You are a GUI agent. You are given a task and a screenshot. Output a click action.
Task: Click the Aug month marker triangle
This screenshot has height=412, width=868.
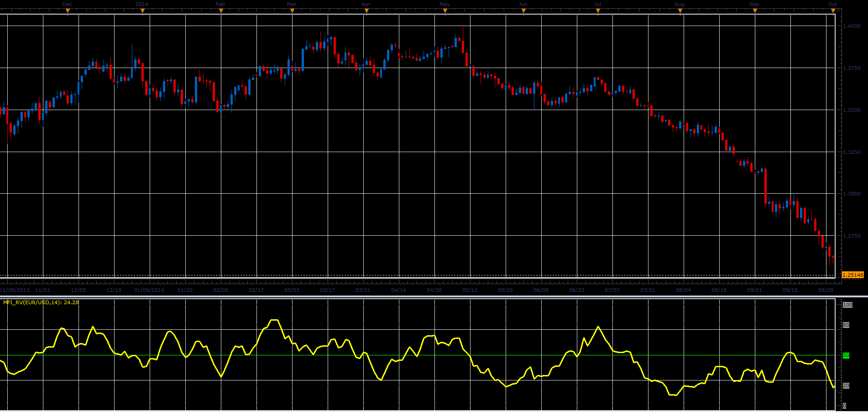(x=680, y=12)
